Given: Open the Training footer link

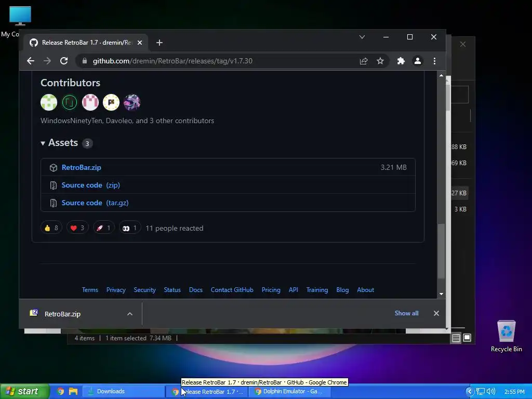Looking at the screenshot, I should pyautogui.click(x=317, y=290).
